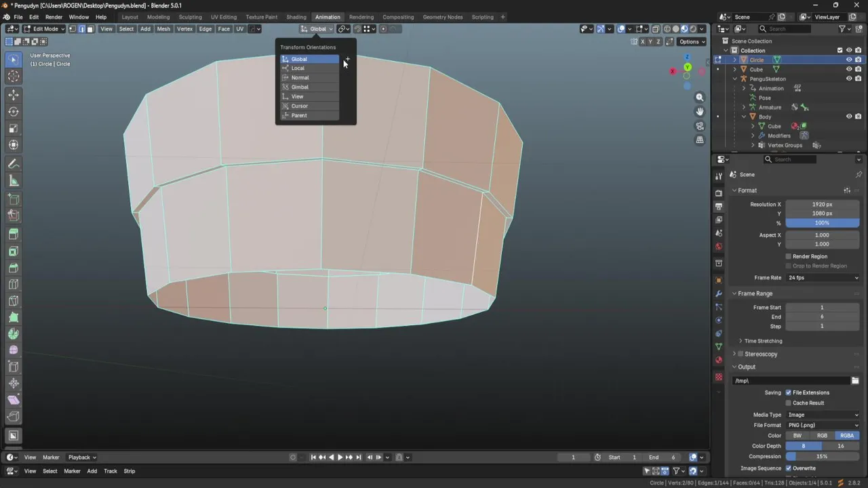Select the Loop Cut tool
This screenshot has width=868, height=488.
tap(13, 284)
